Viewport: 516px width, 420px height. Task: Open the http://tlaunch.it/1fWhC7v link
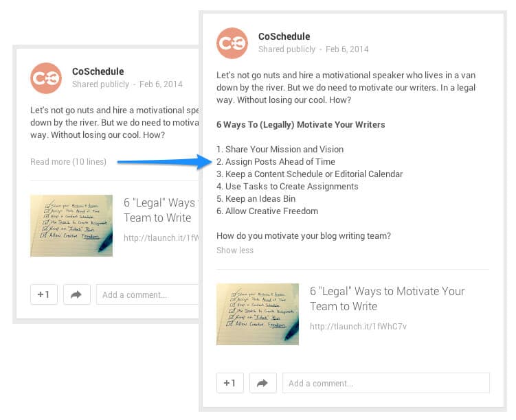(x=358, y=327)
